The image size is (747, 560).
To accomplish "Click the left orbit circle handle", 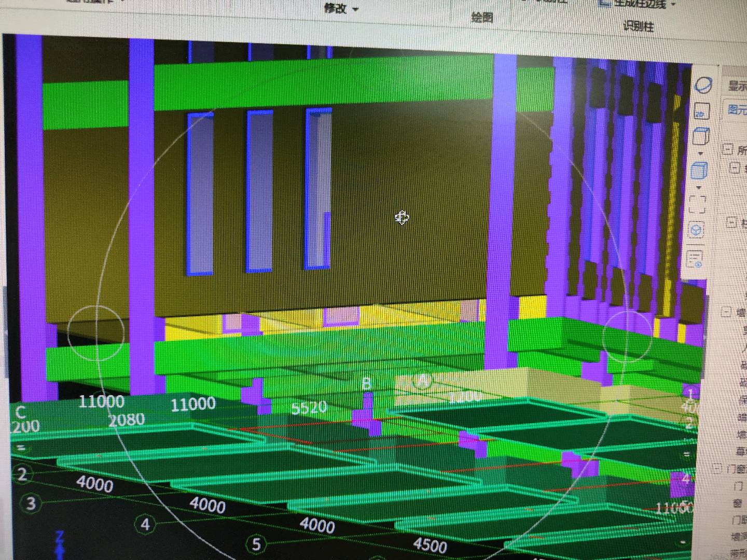I will click(96, 333).
